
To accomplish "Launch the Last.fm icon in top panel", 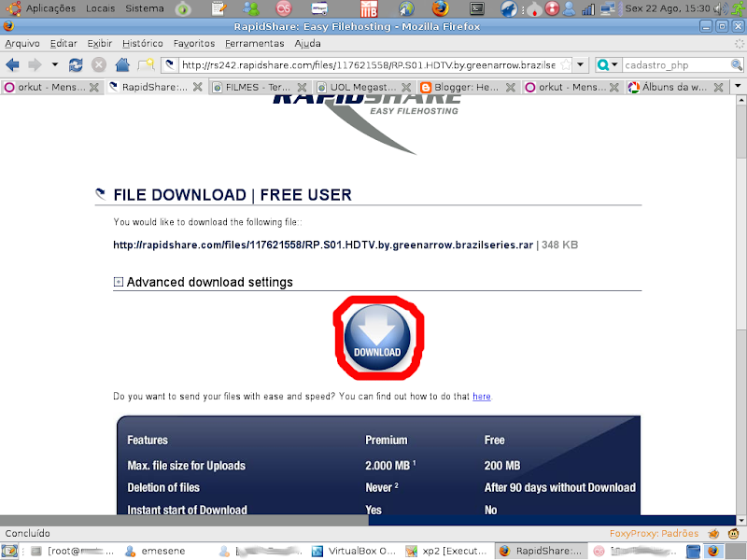I will tap(284, 8).
